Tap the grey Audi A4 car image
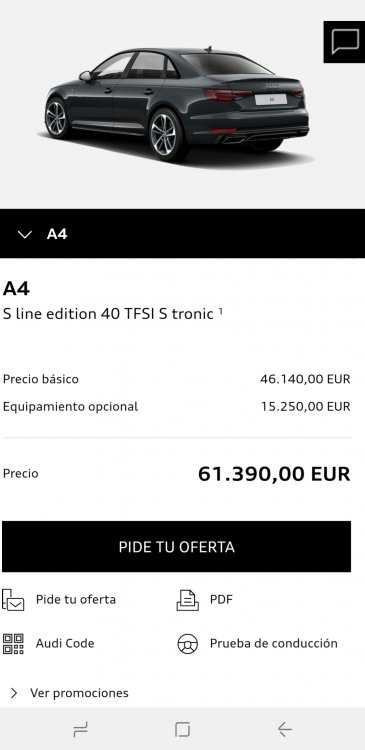 coord(177,103)
